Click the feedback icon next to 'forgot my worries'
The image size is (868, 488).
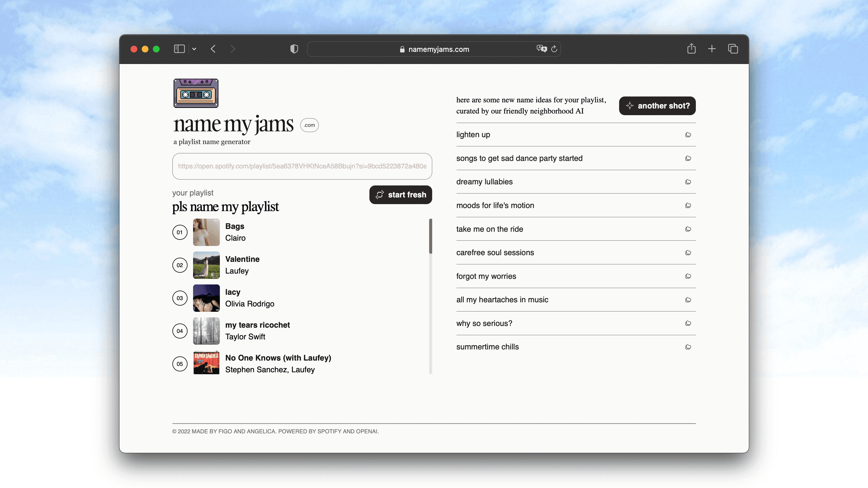(x=689, y=276)
